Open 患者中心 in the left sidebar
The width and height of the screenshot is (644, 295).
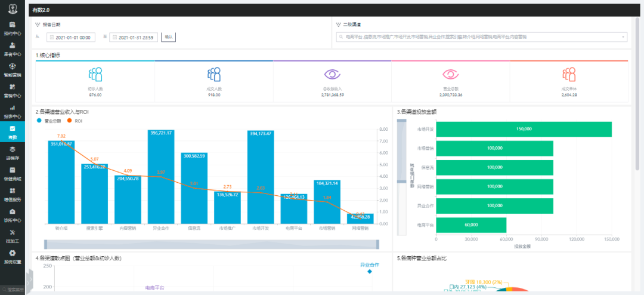13,49
